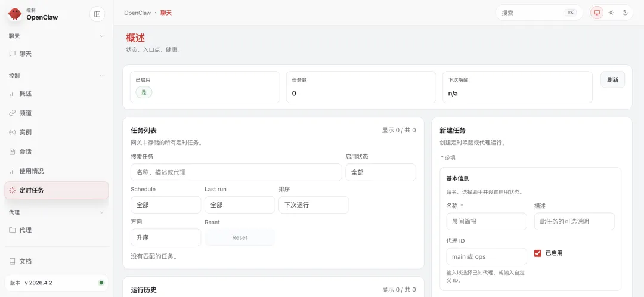Open 文档 link in the sidebar

click(57, 261)
